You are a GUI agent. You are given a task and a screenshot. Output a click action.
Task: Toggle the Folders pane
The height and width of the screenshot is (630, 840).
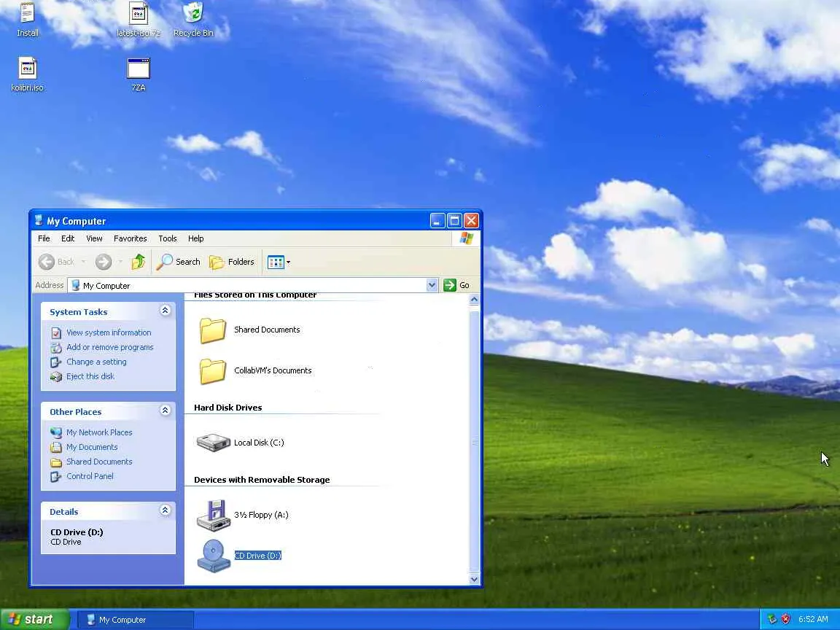(232, 262)
